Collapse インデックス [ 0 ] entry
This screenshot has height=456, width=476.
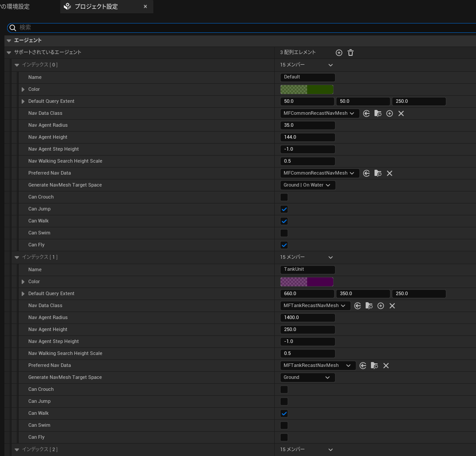coord(17,65)
